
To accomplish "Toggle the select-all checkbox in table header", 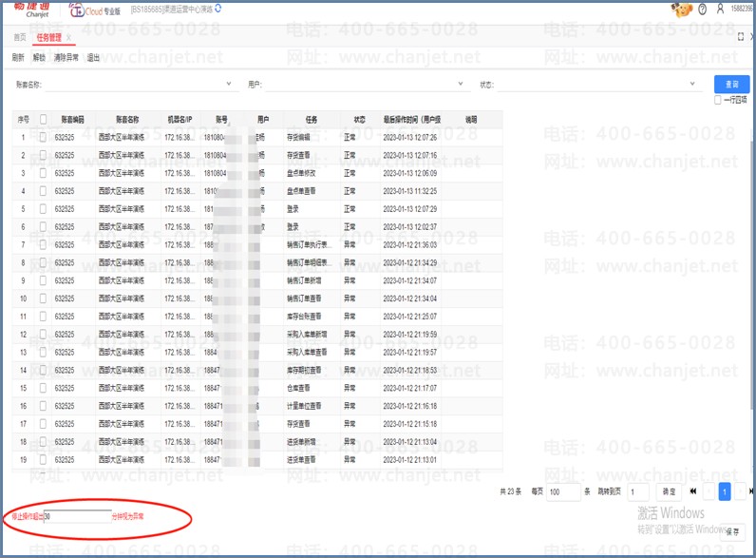I will (x=43, y=119).
